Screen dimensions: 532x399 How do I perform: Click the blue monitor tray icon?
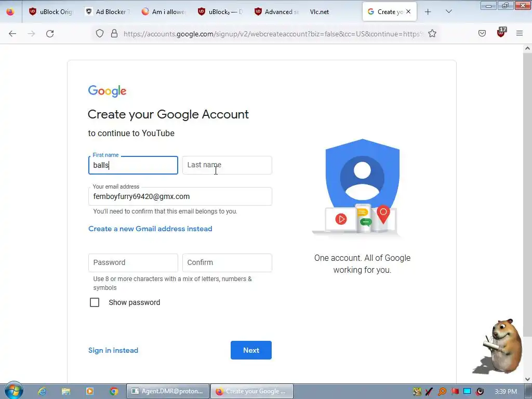(x=467, y=392)
